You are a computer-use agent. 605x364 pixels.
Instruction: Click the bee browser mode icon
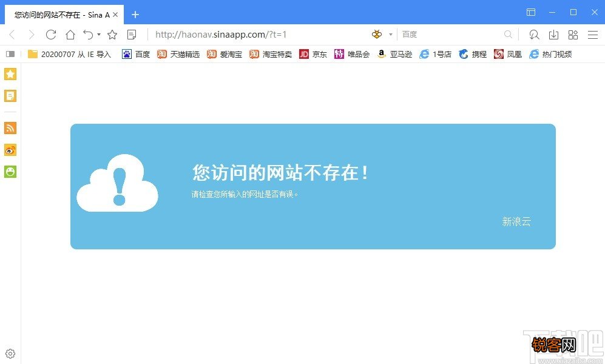[377, 35]
